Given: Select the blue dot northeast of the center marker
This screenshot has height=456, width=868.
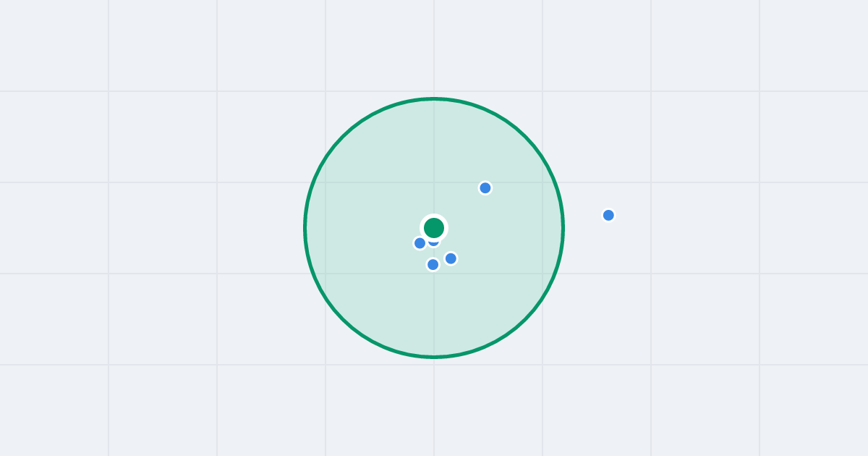Looking at the screenshot, I should pos(485,188).
